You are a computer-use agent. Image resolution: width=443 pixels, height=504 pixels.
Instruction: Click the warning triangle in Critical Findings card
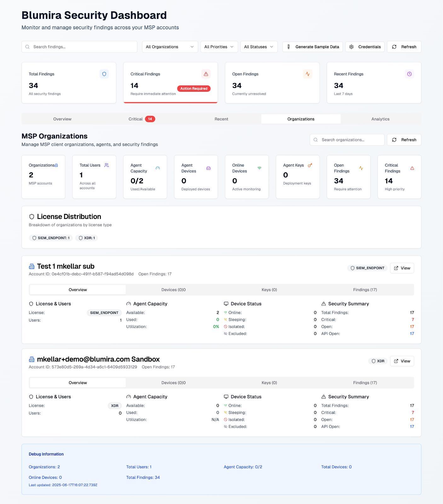[206, 74]
